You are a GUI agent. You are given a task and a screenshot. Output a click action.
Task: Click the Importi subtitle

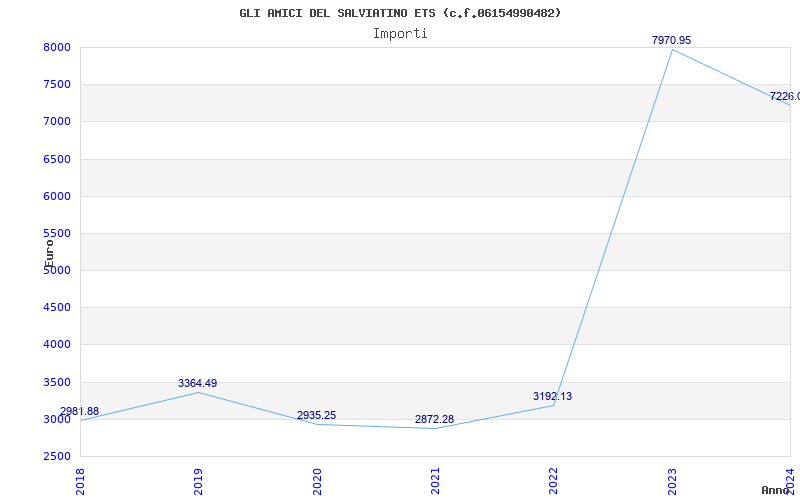400,34
